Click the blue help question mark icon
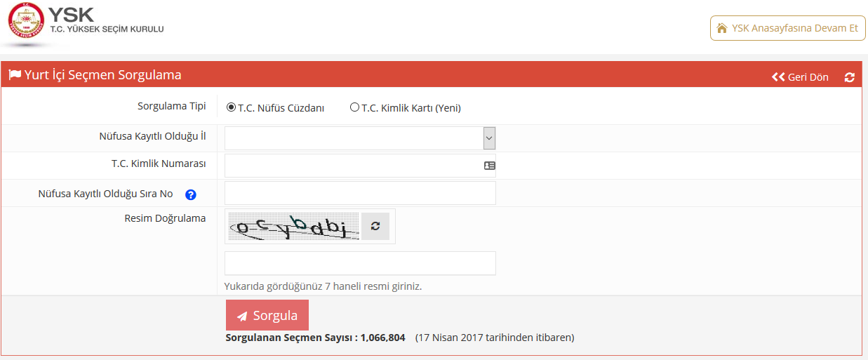This screenshot has width=868, height=360. tap(190, 194)
